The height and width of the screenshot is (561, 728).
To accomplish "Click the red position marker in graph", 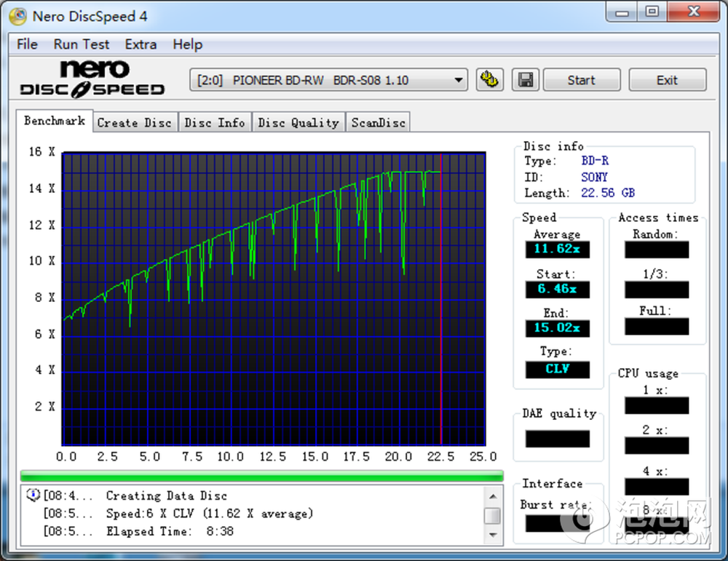I will point(441,299).
